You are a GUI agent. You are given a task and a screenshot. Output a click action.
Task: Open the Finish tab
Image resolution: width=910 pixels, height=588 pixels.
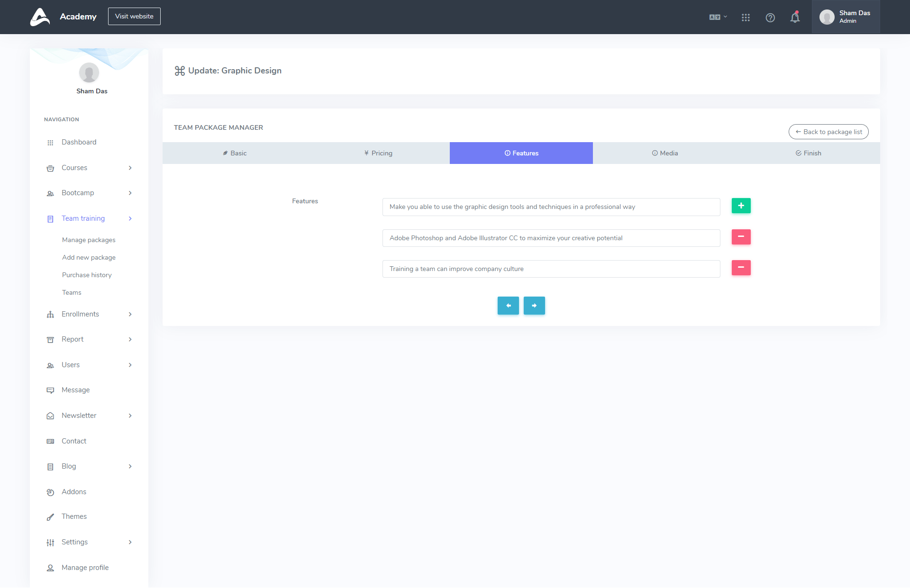tap(808, 153)
